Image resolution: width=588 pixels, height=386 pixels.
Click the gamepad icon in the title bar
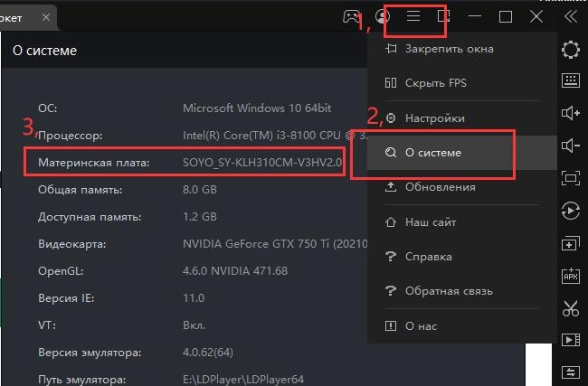350,16
